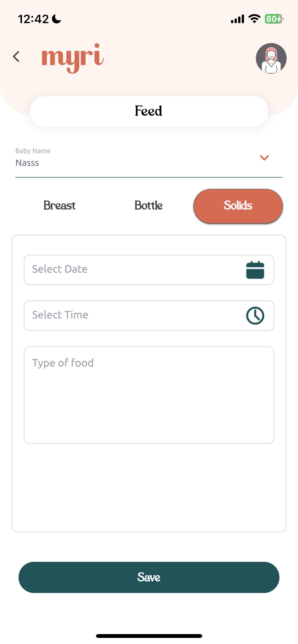298x644 pixels.
Task: Tap the myri logo
Action: 73,58
